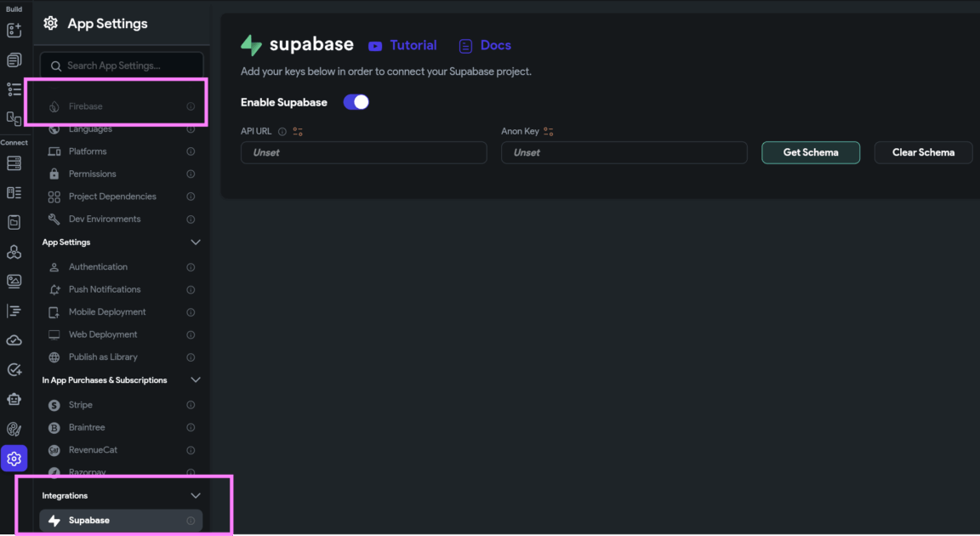Click the info icon on Push Notifications row

pyautogui.click(x=191, y=290)
